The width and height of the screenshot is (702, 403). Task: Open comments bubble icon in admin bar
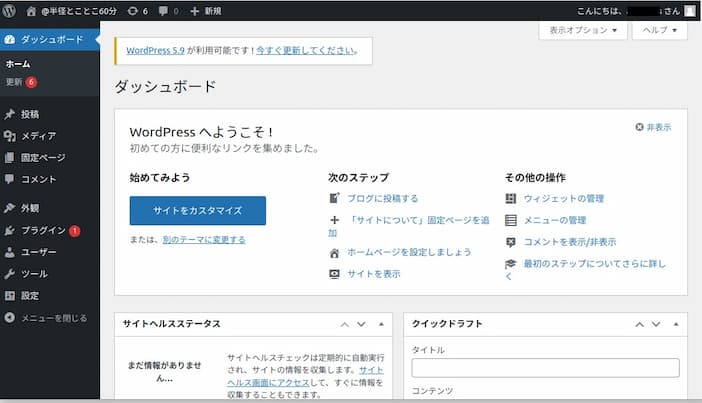163,11
